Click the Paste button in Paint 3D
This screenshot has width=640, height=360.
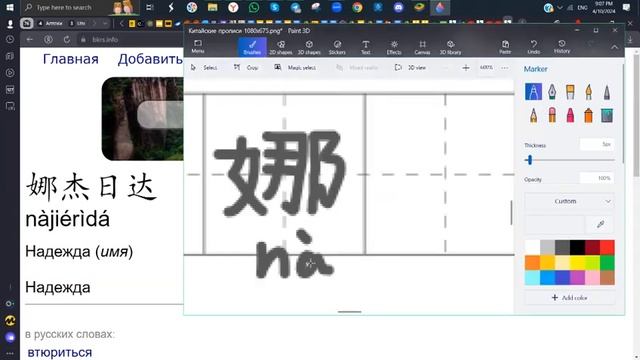tap(505, 47)
